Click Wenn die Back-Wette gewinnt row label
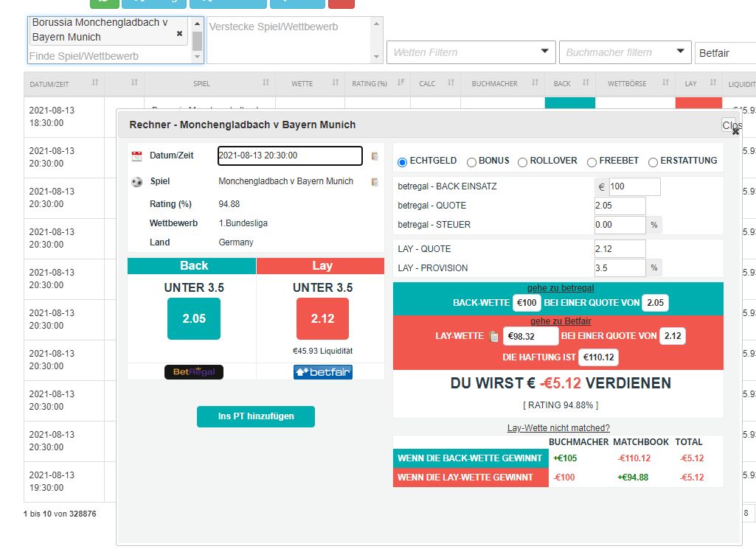This screenshot has width=756, height=549. point(471,458)
